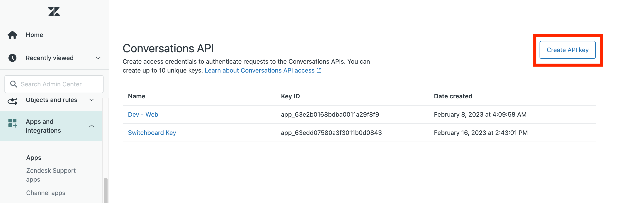This screenshot has height=203, width=644.
Task: Click the sidebar scrollbar thumb
Action: [106, 190]
